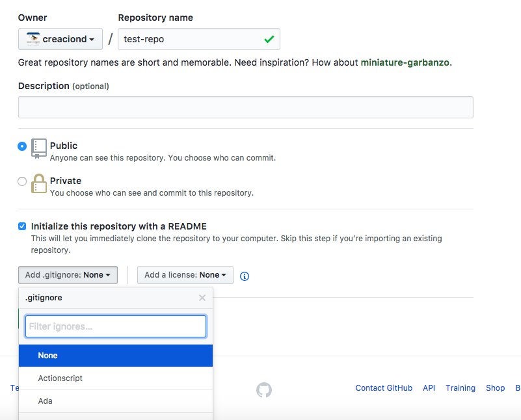This screenshot has width=521, height=420.
Task: Focus the Filter ignores search box
Action: point(116,326)
